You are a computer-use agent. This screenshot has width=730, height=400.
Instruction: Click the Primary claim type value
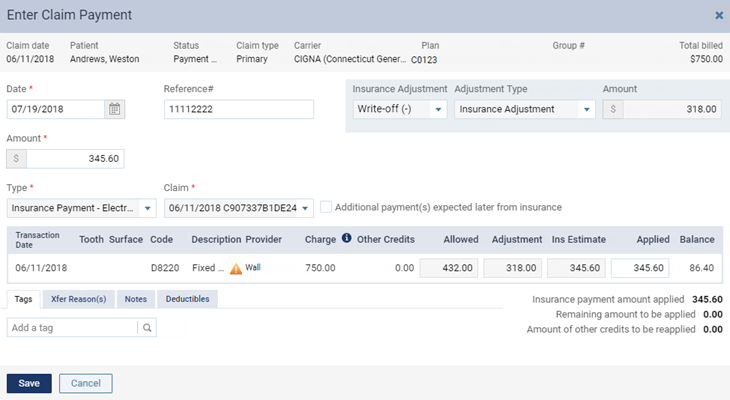pyautogui.click(x=252, y=59)
